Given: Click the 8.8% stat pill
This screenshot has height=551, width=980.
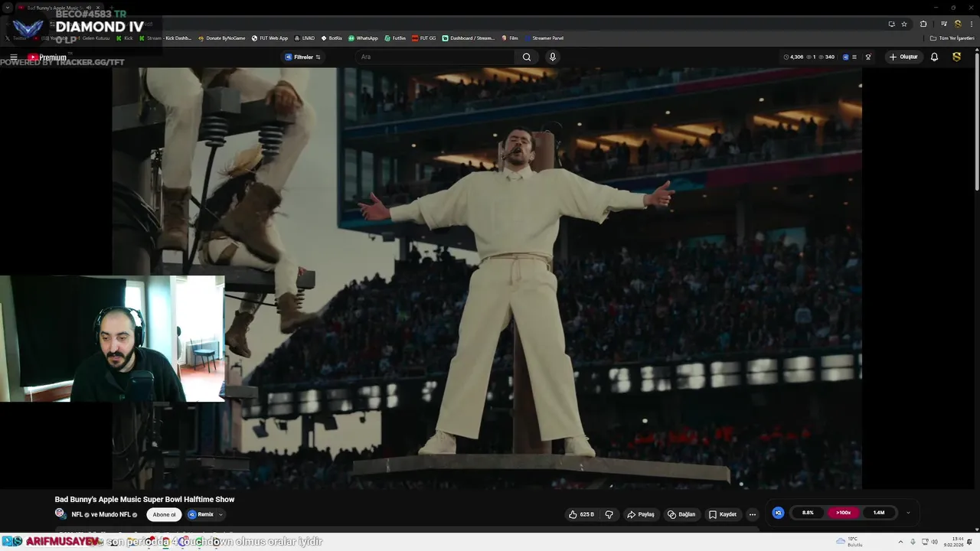Looking at the screenshot, I should 808,513.
